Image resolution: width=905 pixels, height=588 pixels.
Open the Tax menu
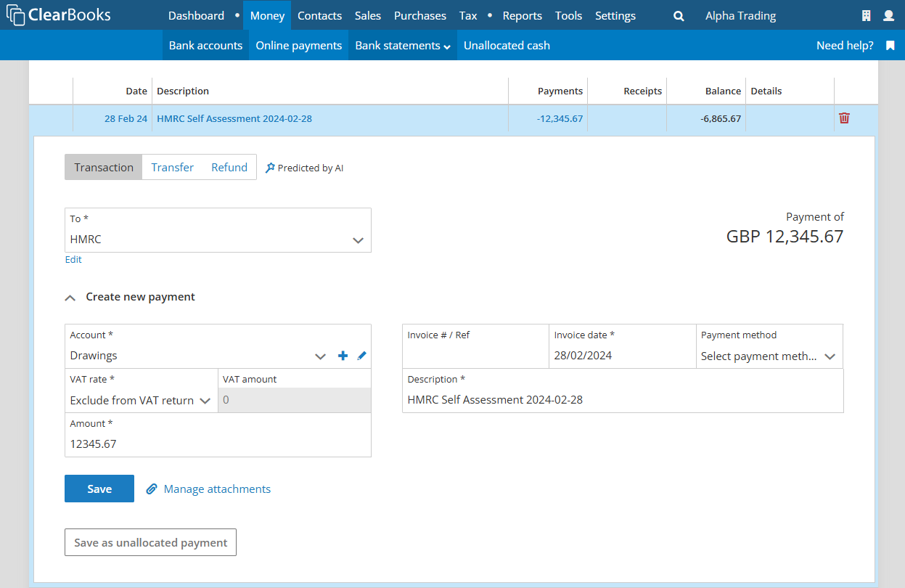468,15
